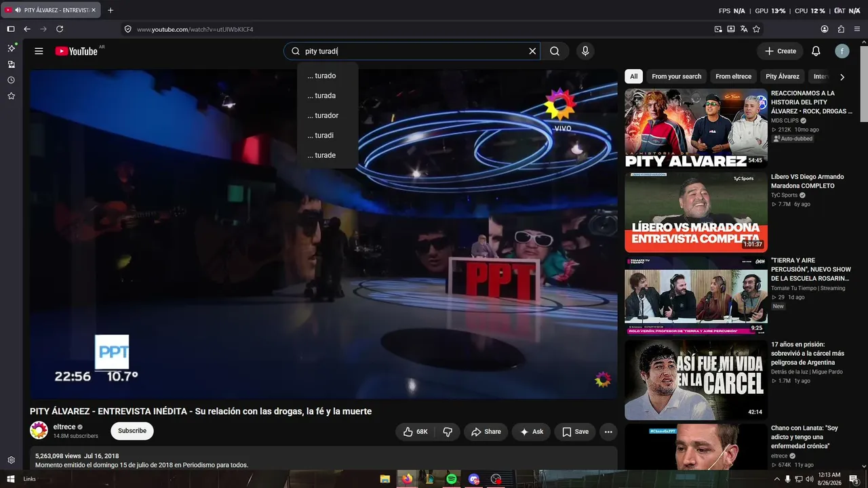Open 'Chano con Lanata' video thumbnail
The image size is (868, 488).
pyautogui.click(x=696, y=447)
